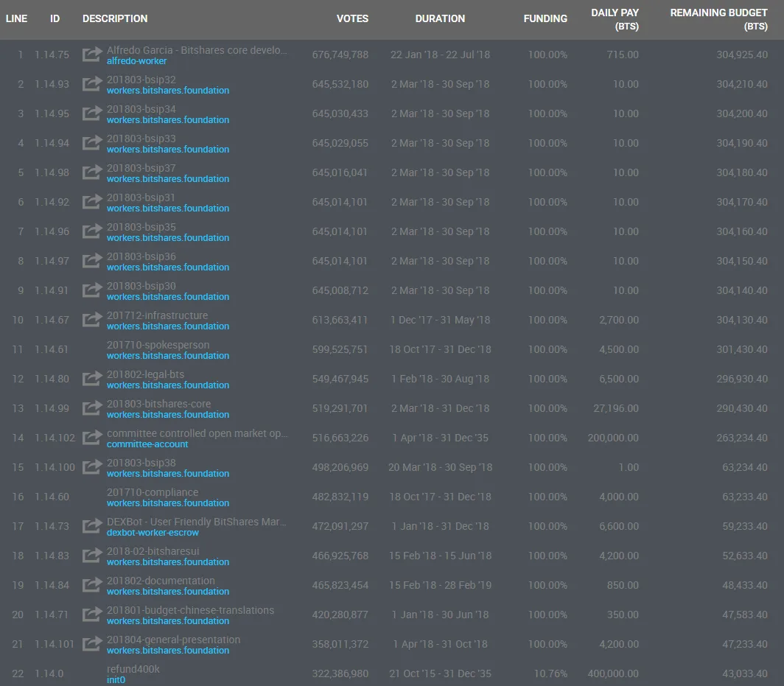Select the 201710-compliance description text
This screenshot has height=686, width=784.
pos(153,492)
